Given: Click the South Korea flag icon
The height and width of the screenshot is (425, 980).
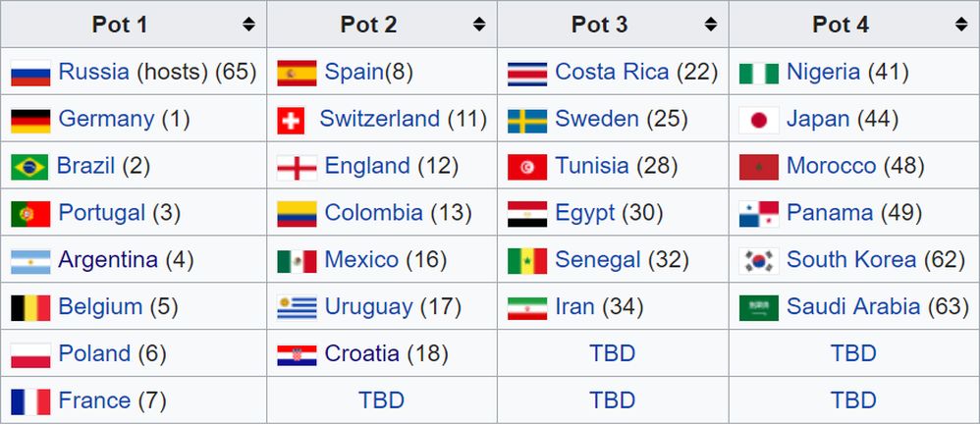Looking at the screenshot, I should click(758, 261).
